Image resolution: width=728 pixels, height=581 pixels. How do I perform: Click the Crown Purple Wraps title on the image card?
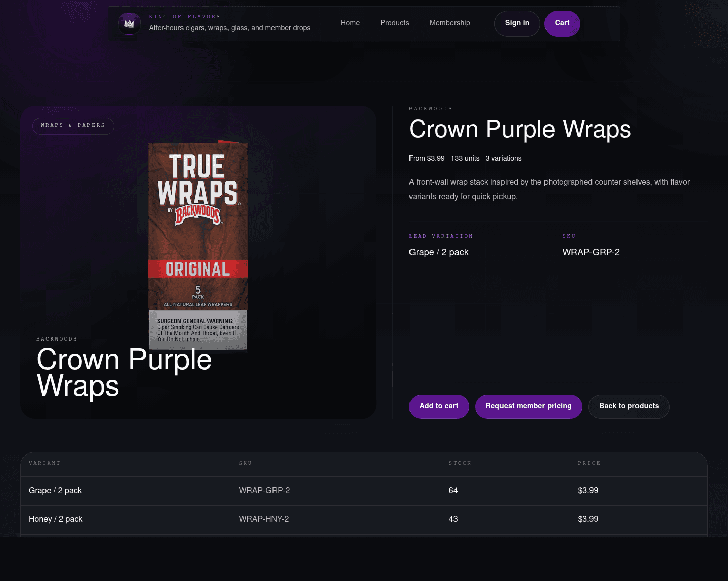pyautogui.click(x=124, y=373)
